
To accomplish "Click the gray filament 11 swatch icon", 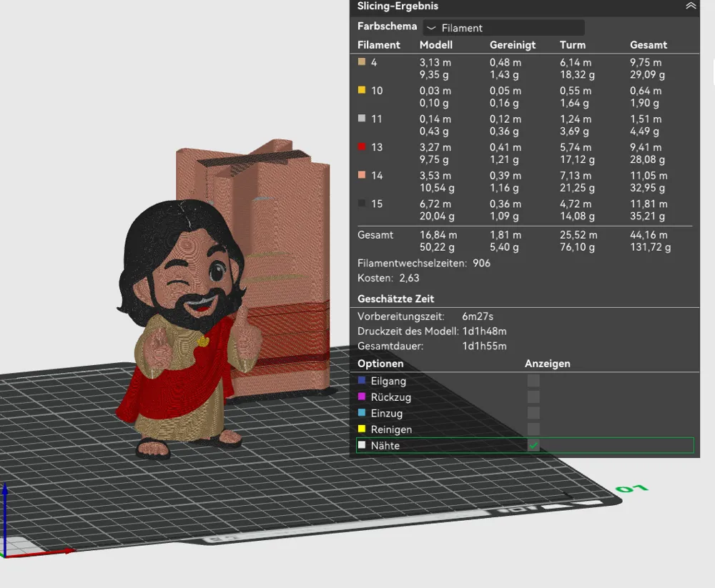I will pyautogui.click(x=361, y=119).
